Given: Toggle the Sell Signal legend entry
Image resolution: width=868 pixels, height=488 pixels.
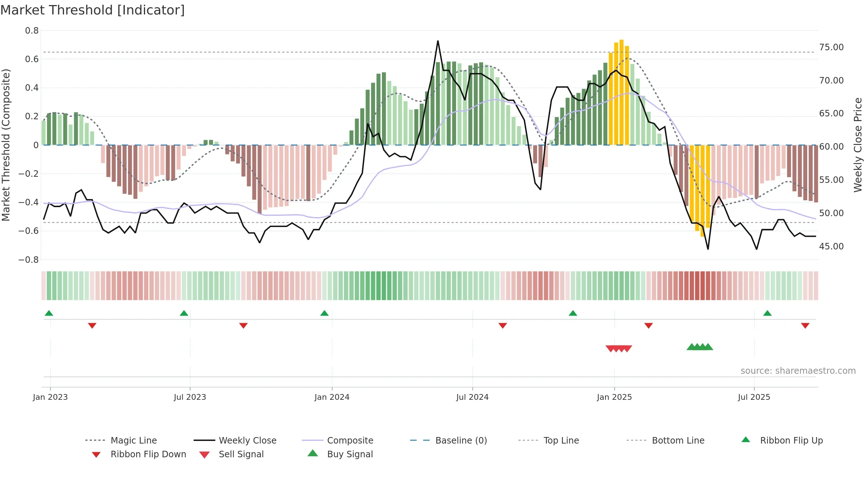Looking at the screenshot, I should pos(231,454).
